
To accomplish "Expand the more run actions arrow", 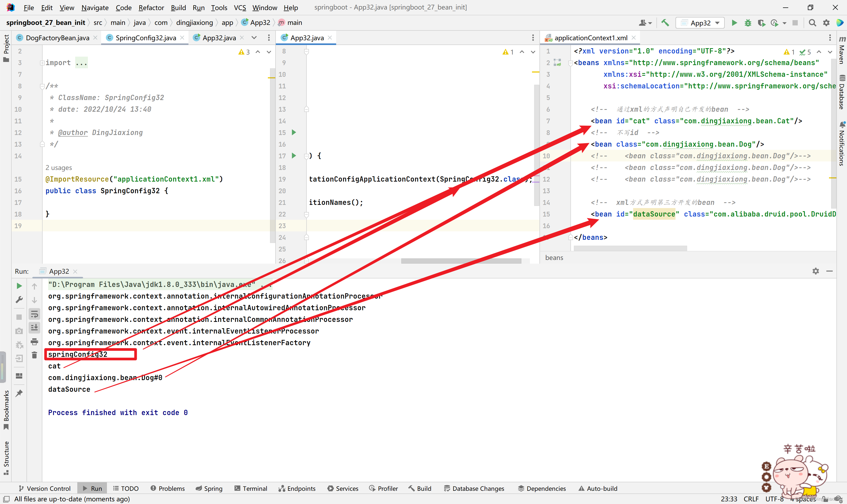I will coord(785,23).
